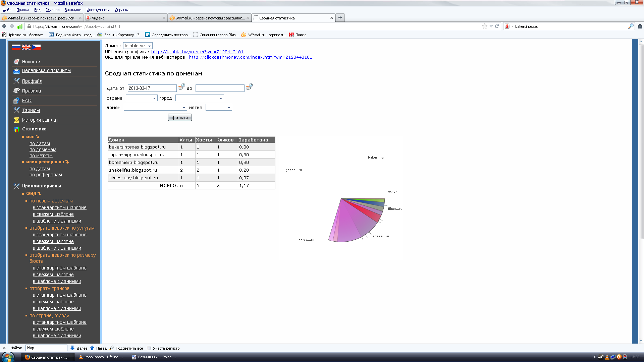Reload the page with the refresh icon

click(x=497, y=26)
